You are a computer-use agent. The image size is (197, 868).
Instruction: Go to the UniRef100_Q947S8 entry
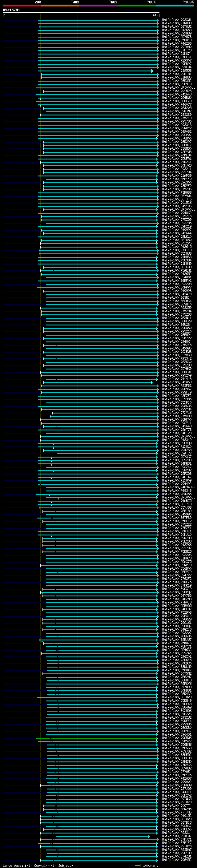176,450
